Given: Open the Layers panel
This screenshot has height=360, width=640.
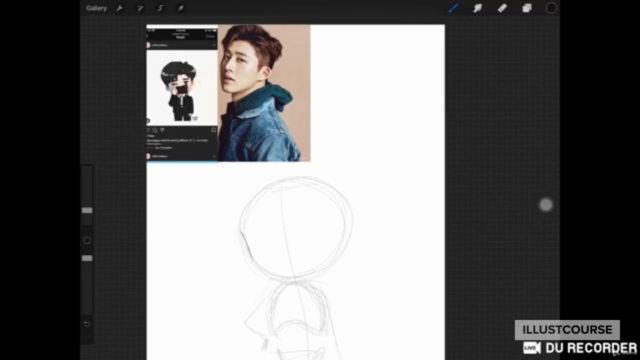Looking at the screenshot, I should pos(527,8).
